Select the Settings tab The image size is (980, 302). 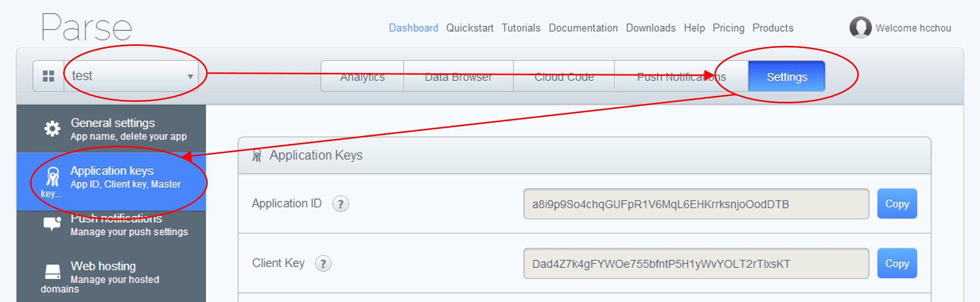tap(787, 76)
